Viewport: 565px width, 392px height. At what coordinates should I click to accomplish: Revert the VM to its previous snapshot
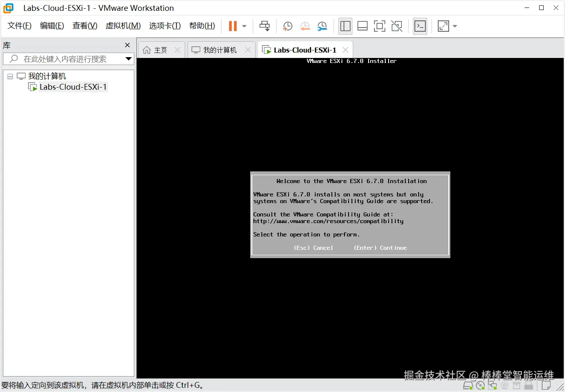click(x=305, y=26)
